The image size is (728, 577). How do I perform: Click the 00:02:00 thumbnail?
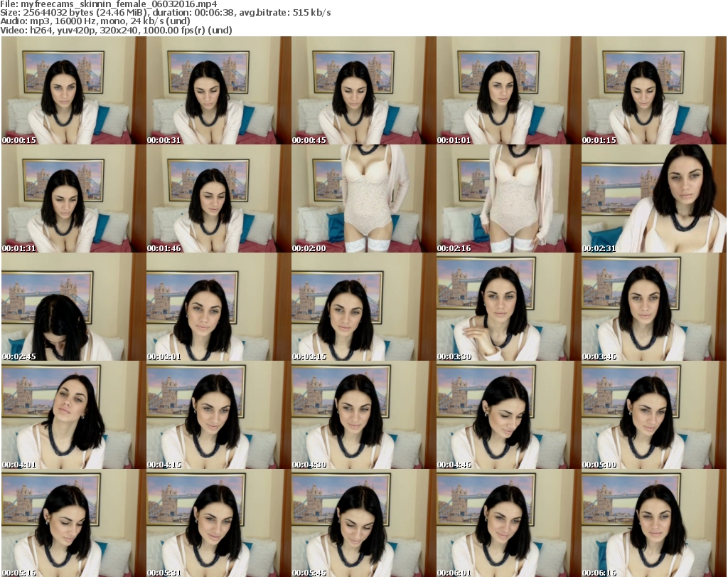pos(363,198)
